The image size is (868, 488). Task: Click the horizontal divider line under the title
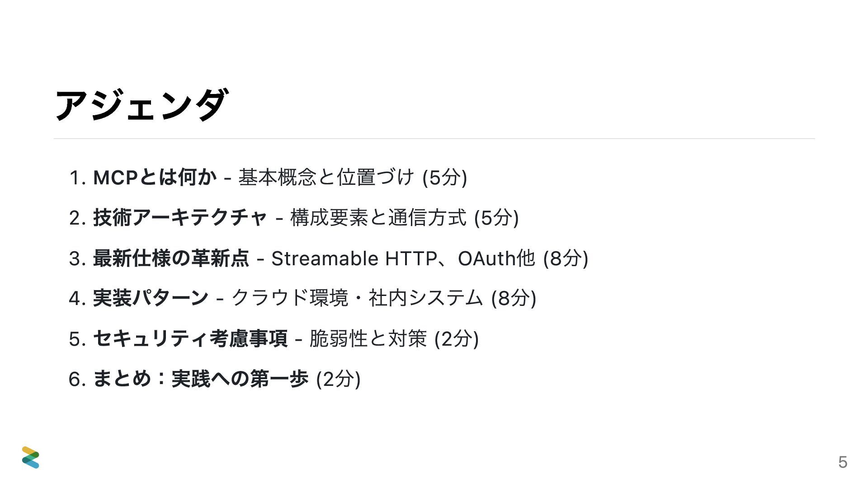pyautogui.click(x=434, y=139)
